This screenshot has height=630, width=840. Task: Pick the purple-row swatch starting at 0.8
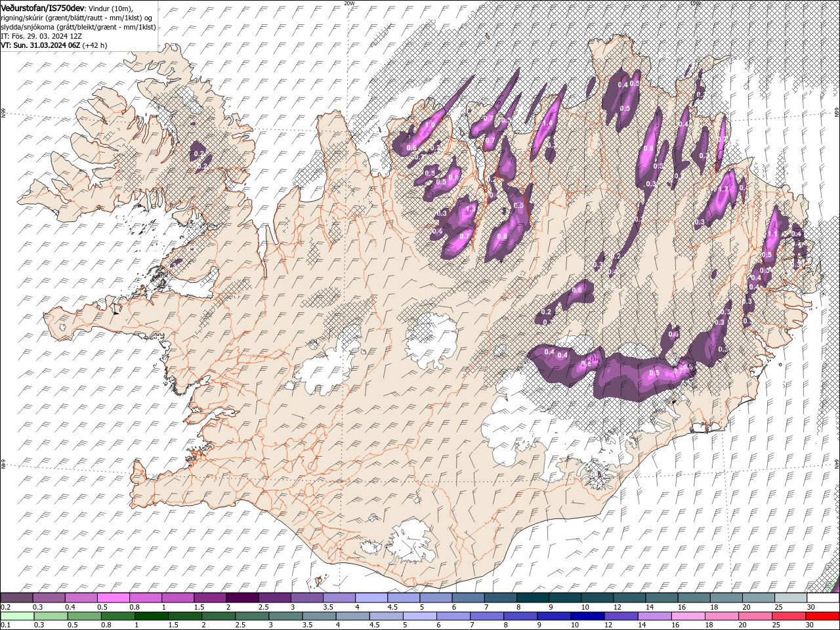145,598
